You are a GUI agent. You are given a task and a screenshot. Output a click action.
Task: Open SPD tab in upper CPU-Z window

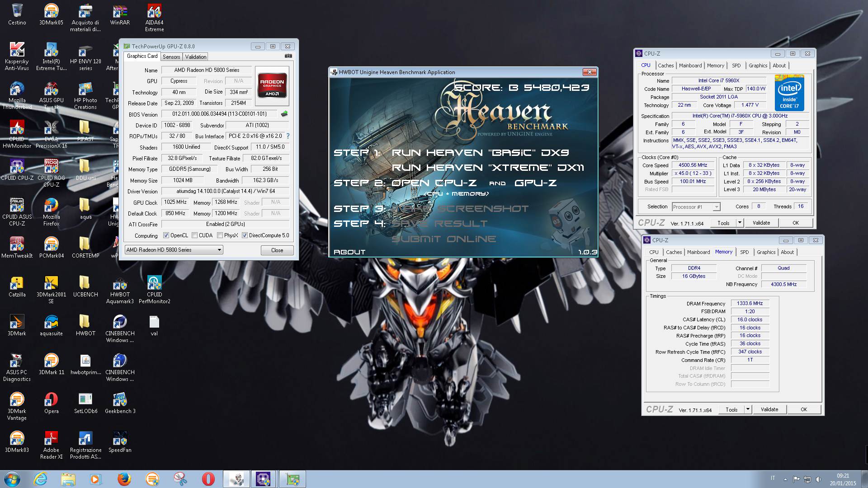(x=736, y=66)
